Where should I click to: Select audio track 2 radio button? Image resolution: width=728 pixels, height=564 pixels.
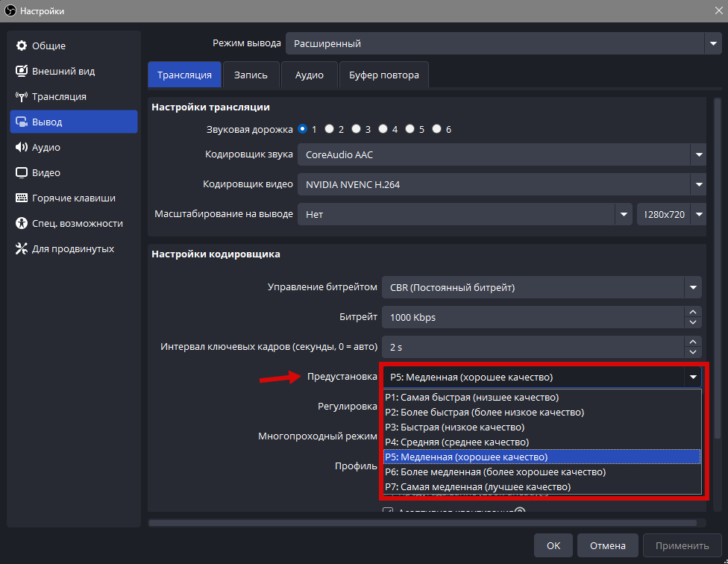click(x=329, y=128)
